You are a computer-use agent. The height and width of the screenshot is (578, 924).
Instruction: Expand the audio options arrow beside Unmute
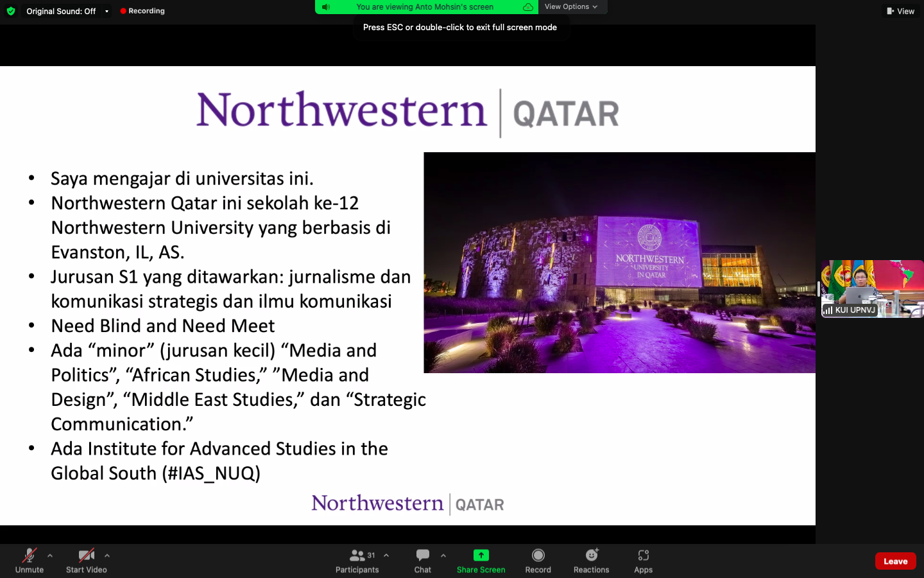[50, 556]
